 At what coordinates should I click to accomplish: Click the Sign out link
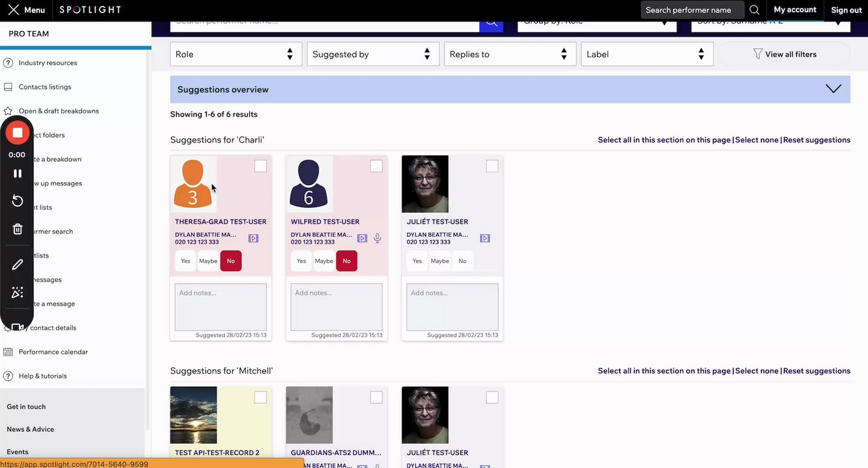tap(847, 10)
